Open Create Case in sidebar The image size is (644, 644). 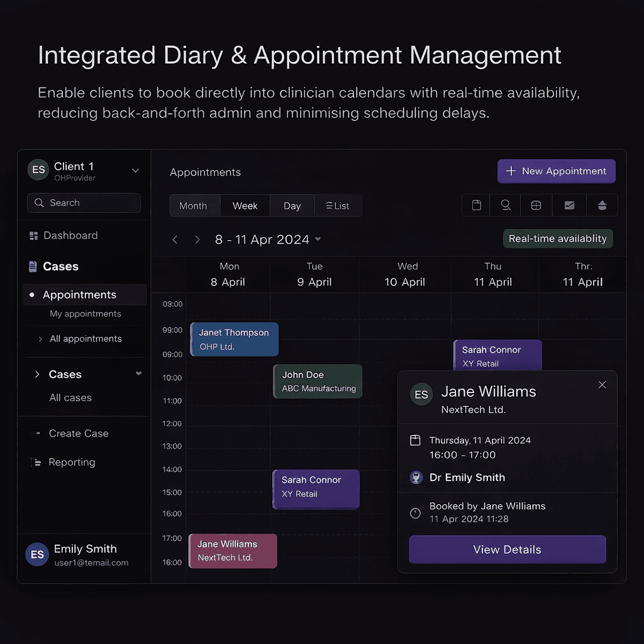coord(79,433)
